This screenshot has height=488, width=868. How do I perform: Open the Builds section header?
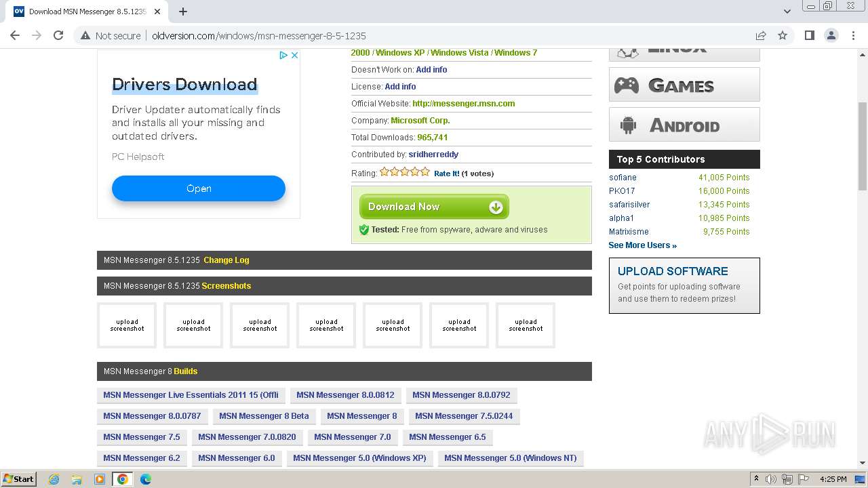pos(186,371)
